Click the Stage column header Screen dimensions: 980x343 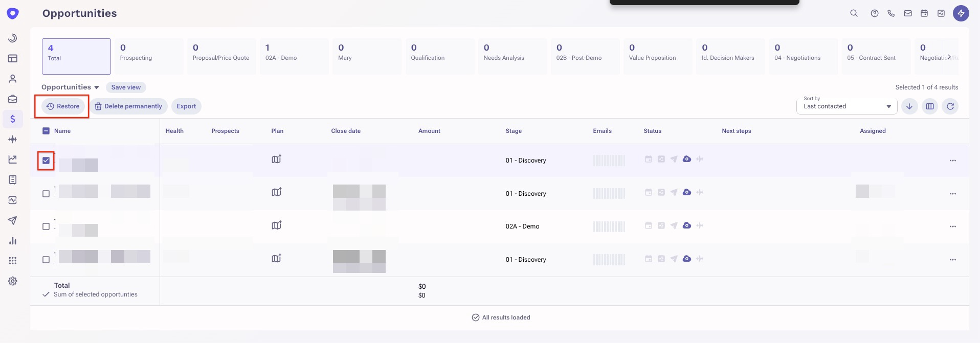click(x=514, y=131)
